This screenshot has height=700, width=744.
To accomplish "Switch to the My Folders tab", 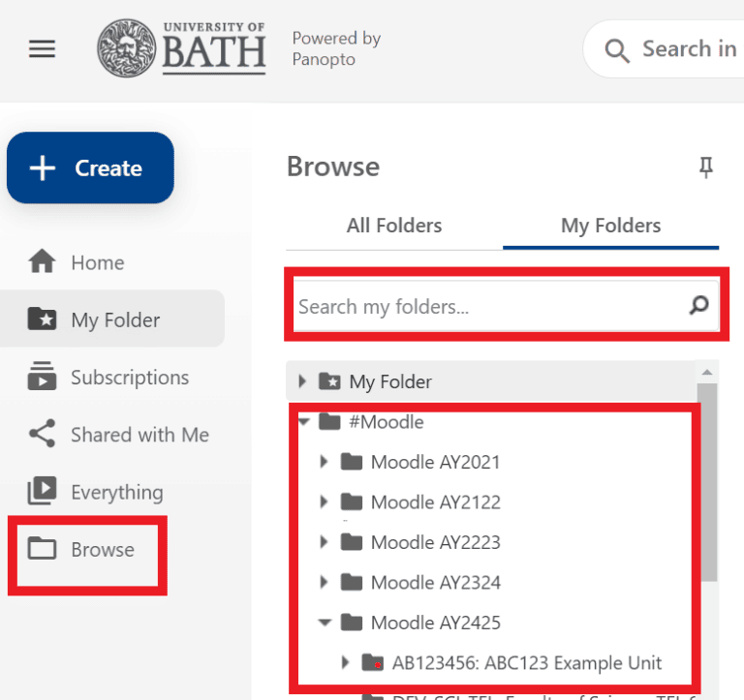I will click(x=610, y=226).
